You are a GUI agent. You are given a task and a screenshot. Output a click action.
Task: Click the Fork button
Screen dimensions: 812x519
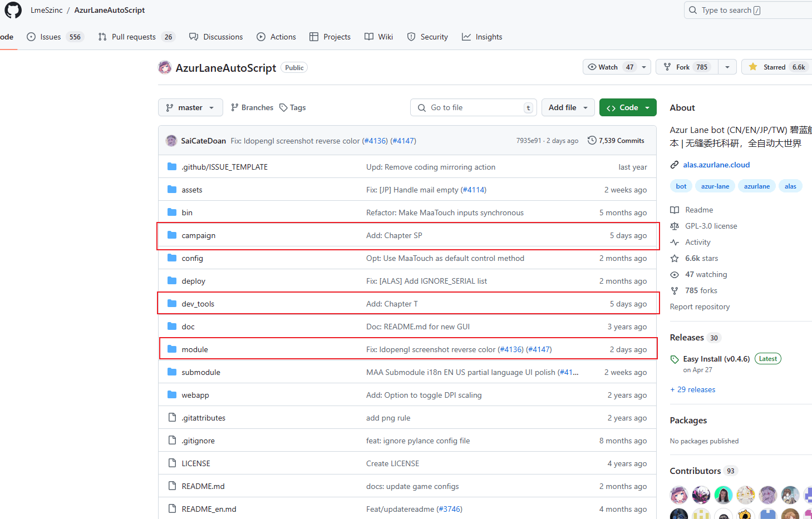[687, 67]
